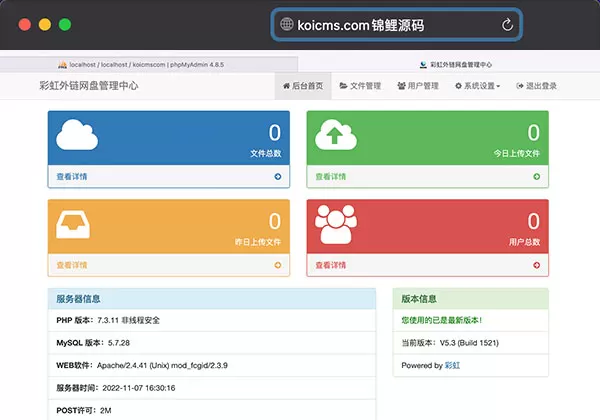
Task: Click the inbox tray icon in orange card
Action: 78,226
